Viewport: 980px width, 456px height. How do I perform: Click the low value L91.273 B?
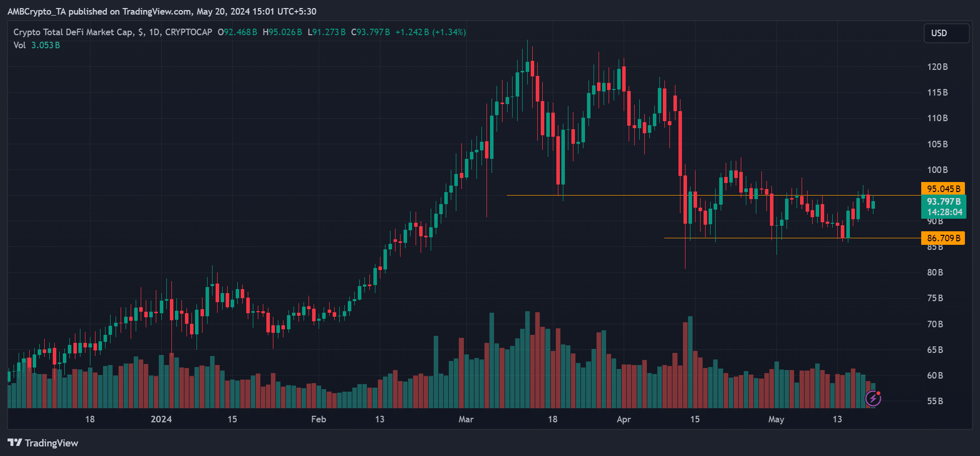[327, 32]
